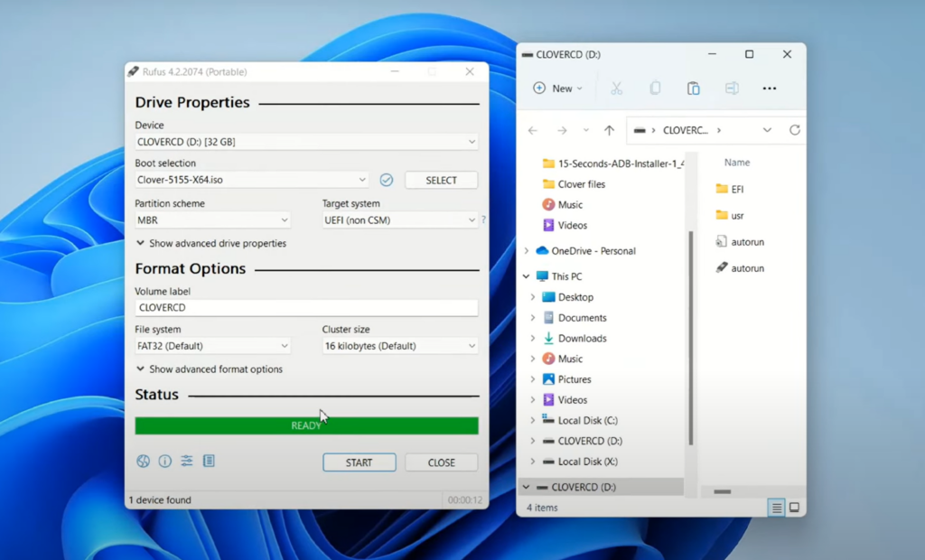The height and width of the screenshot is (560, 925).
Task: Open Rufus about info icon
Action: point(164,462)
